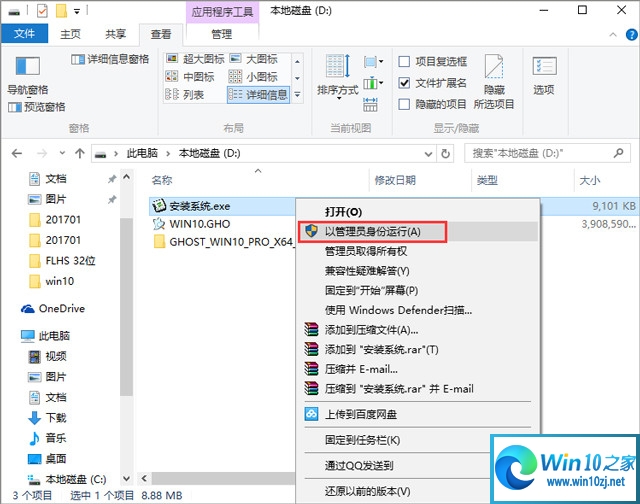
Task: Sort by Name (名称) column header
Action: pos(162,180)
